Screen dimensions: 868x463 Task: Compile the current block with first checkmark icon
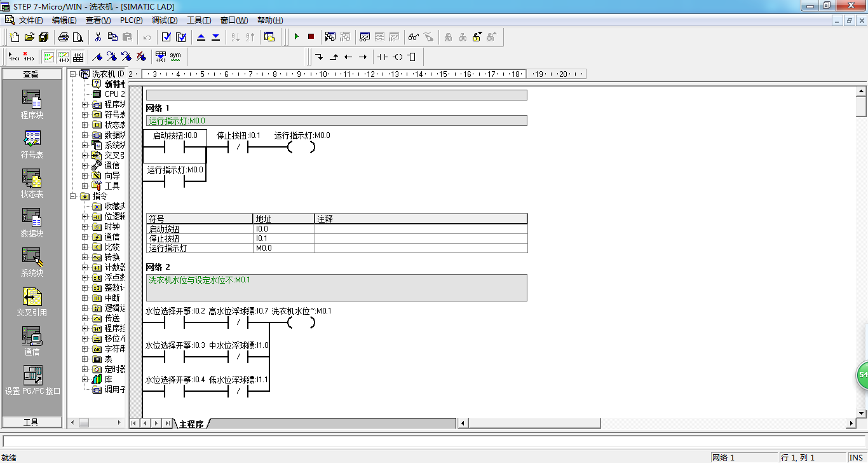pos(166,37)
